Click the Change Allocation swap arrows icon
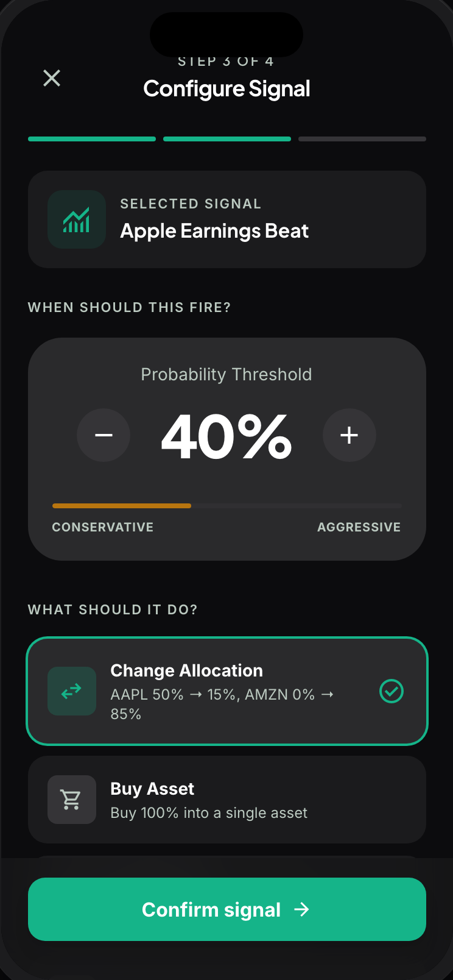 pyautogui.click(x=72, y=691)
